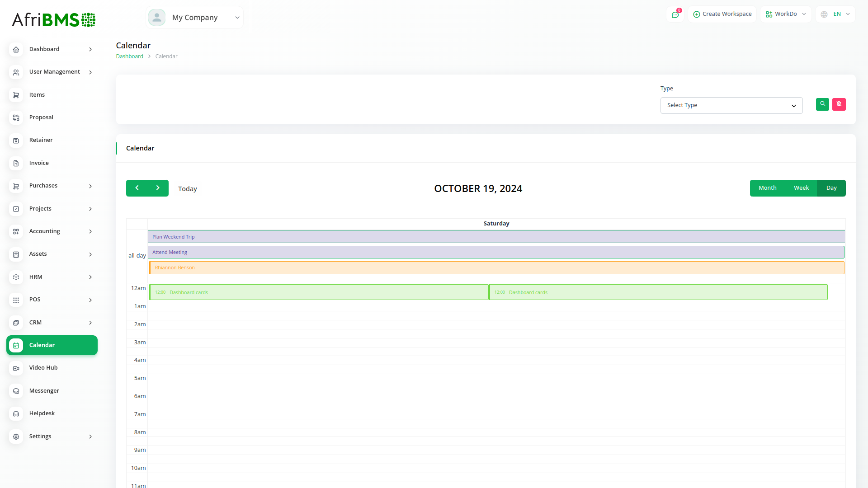Open the Retainer menu item
868x488 pixels.
(52, 140)
